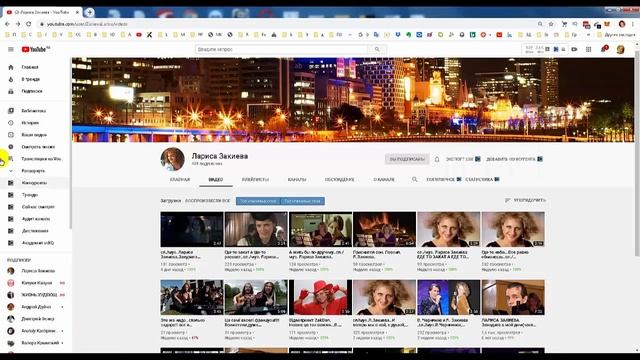This screenshot has height=360, width=640.
Task: Click ДОБАВИТЬ КОНКУРЕНТА
Action: coord(514,159)
